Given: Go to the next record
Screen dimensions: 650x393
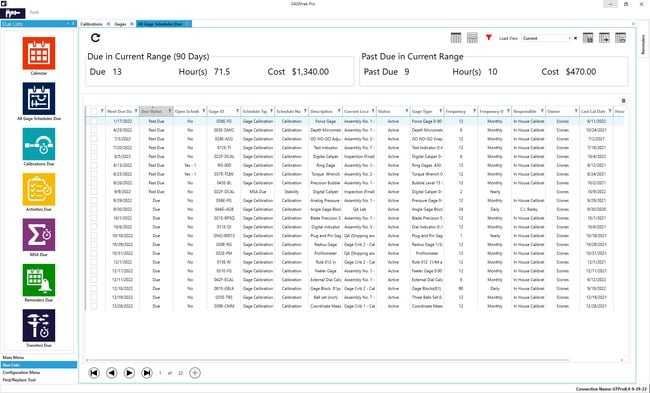Looking at the screenshot, I should [x=129, y=373].
